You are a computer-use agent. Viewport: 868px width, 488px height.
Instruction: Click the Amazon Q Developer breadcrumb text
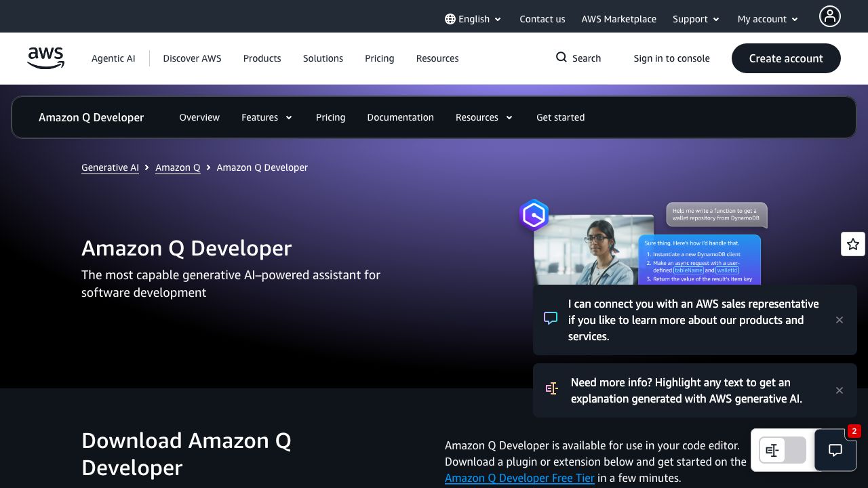(x=262, y=167)
